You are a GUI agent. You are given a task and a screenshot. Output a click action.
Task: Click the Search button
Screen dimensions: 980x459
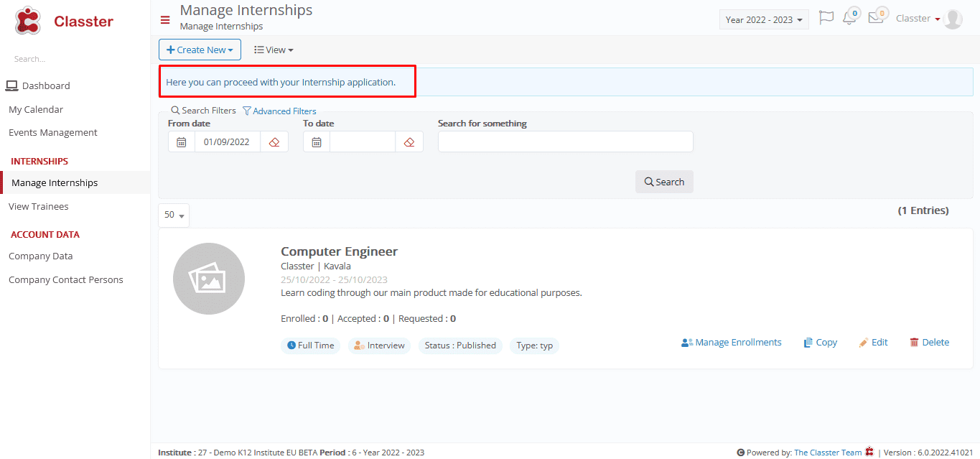[664, 182]
